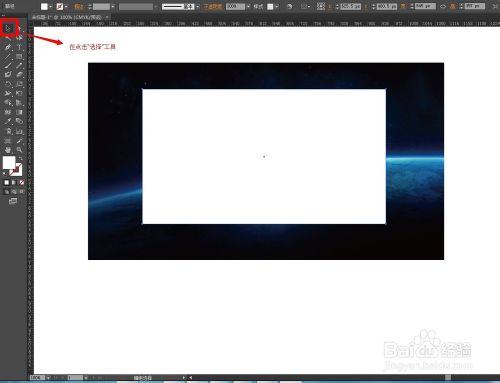This screenshot has height=383, width=500.
Task: Open the variable width profile dropdown
Action: pos(156,6)
